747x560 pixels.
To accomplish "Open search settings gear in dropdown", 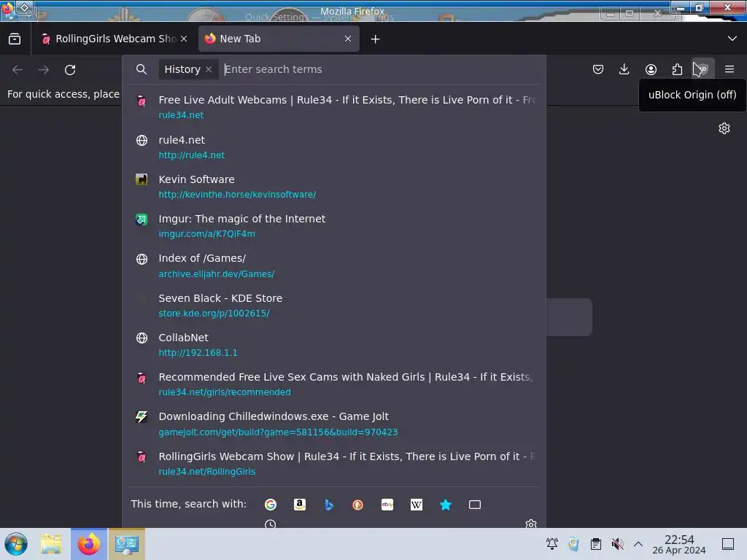I will coord(531,524).
